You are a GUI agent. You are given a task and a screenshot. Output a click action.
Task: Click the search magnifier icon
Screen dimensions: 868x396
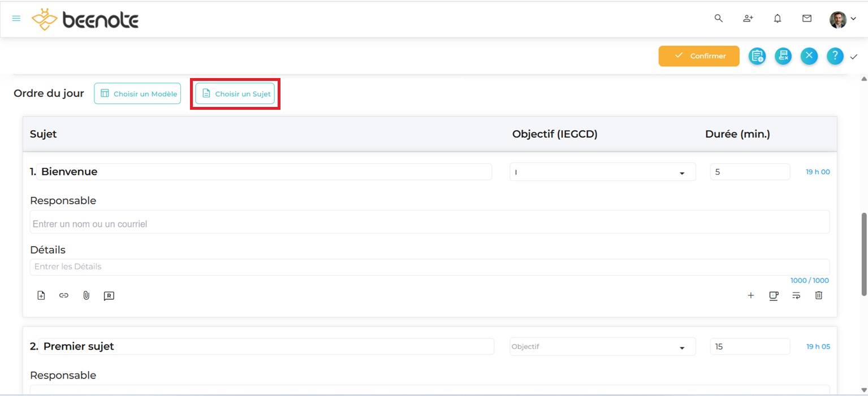[719, 19]
